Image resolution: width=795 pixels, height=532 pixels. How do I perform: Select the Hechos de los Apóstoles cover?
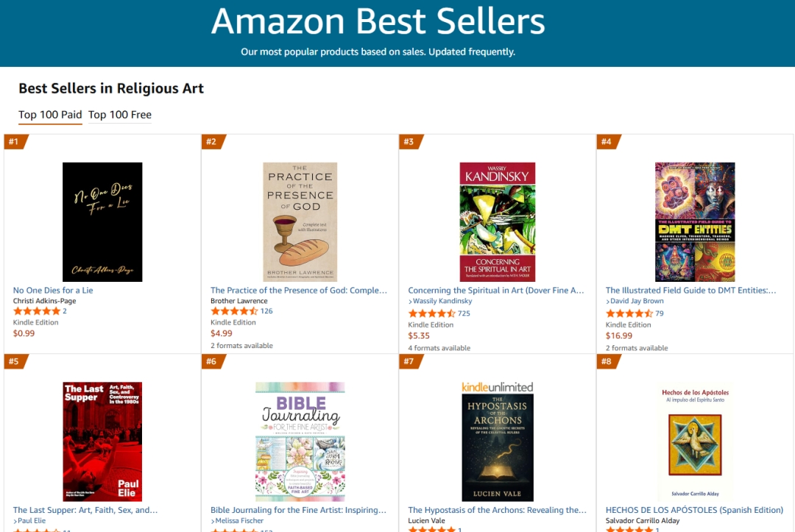tap(695, 441)
